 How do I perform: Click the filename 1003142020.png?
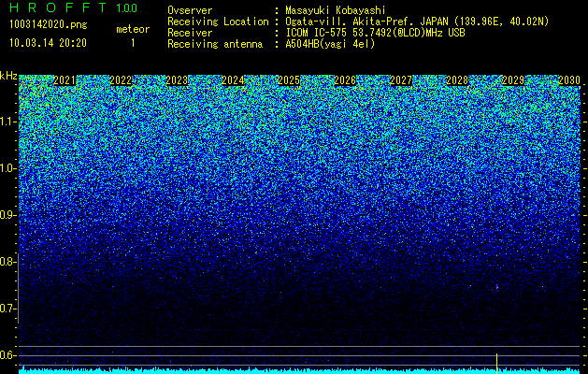(48, 25)
